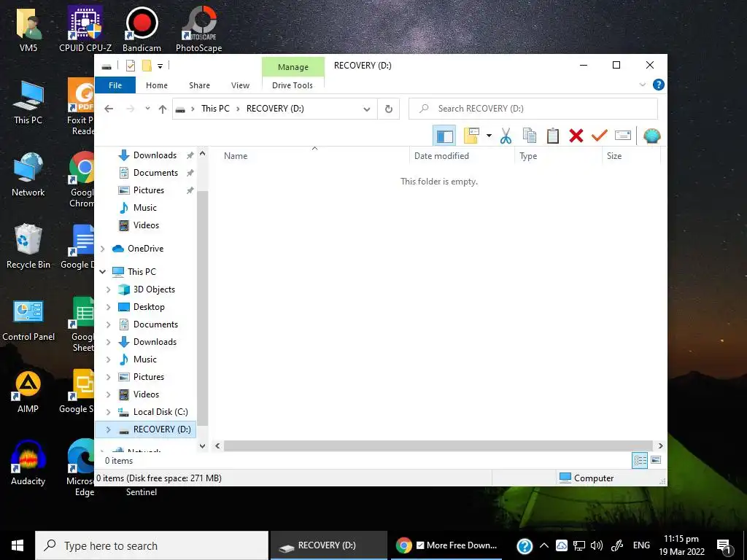Screen dimensions: 747x560
Task: Click the orange checkmark Properties icon
Action: [x=600, y=136]
